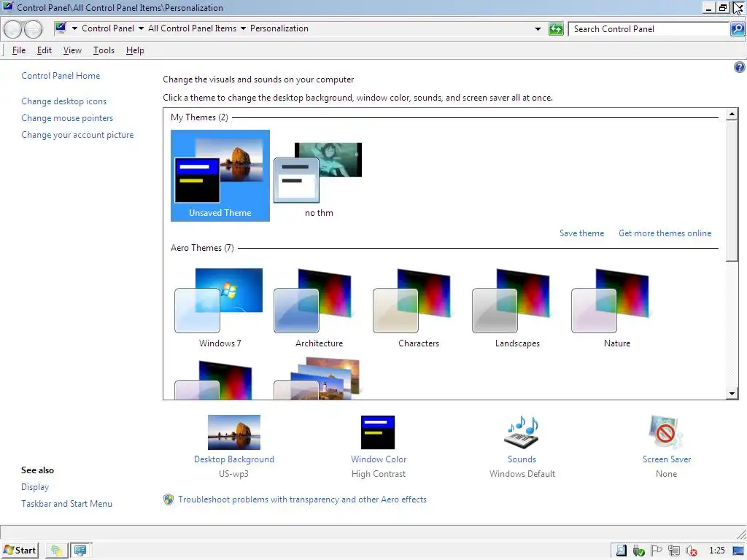Screen dimensions: 747x560
Task: Click Troubleshoot problems with transparency link
Action: (302, 499)
